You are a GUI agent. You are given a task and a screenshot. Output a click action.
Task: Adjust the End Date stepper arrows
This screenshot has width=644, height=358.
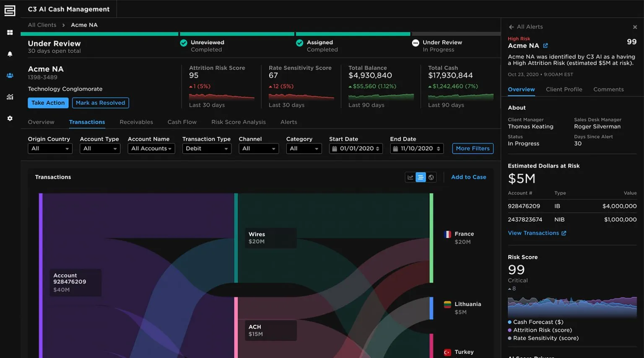coord(439,149)
